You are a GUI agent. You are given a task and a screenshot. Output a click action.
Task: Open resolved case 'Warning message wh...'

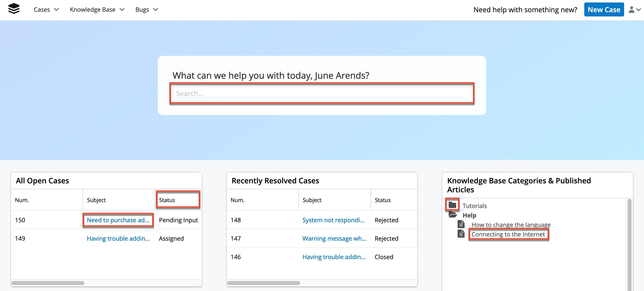pyautogui.click(x=334, y=238)
